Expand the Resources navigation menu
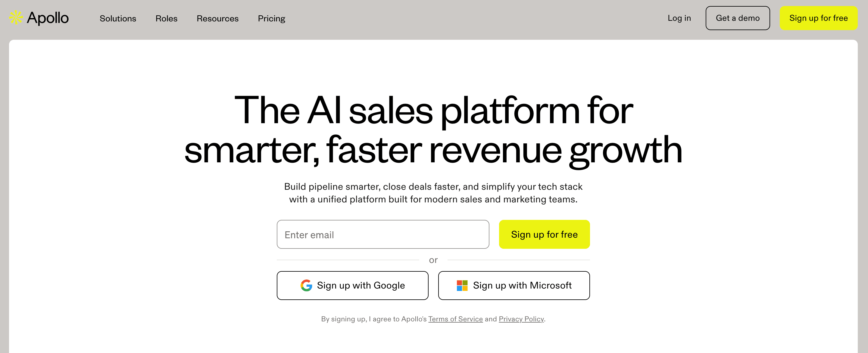 point(217,19)
